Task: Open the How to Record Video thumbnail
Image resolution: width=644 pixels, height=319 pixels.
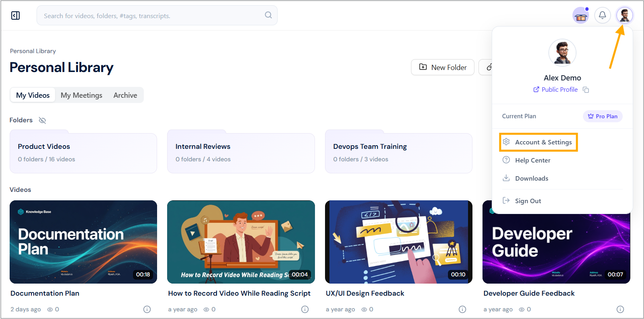Action: click(x=241, y=242)
